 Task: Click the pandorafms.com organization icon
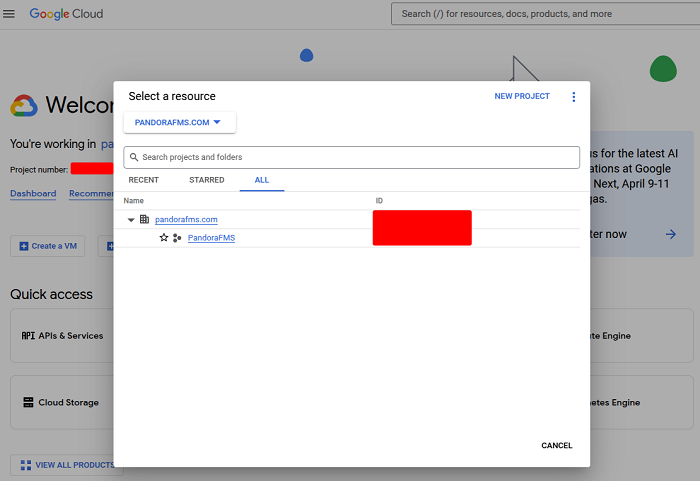point(144,219)
